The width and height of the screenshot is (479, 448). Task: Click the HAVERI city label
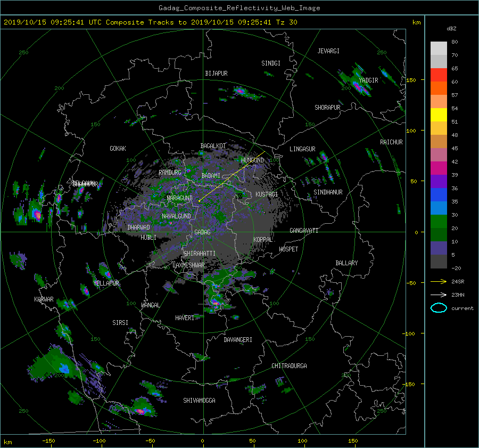(x=185, y=318)
